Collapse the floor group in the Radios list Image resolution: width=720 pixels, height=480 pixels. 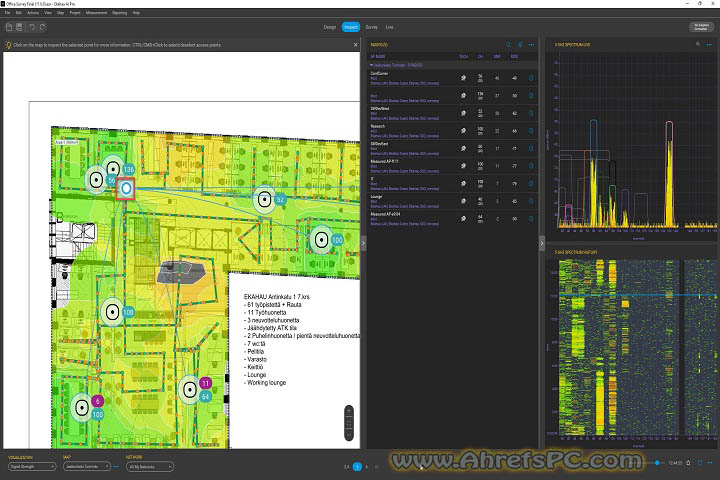pos(371,65)
